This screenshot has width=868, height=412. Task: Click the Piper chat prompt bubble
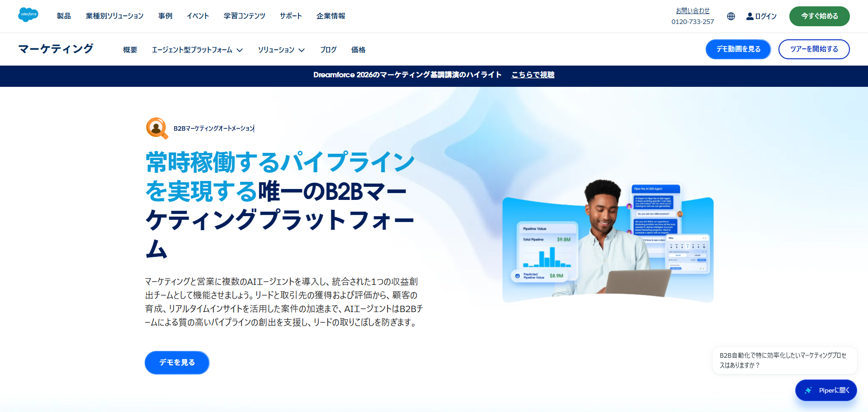tap(784, 360)
